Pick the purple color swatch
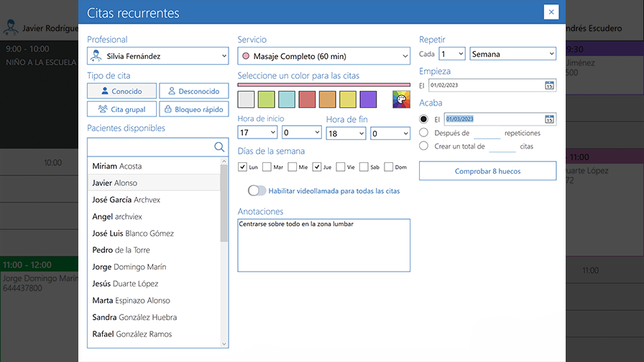The height and width of the screenshot is (362, 644). click(x=368, y=100)
